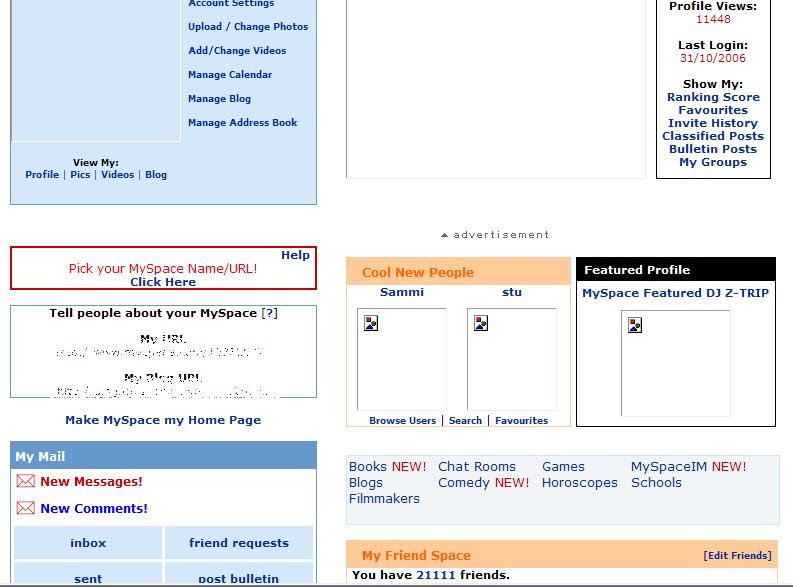Click Last Login date 31/10/2006
Screen dimensions: 793x587
713,58
